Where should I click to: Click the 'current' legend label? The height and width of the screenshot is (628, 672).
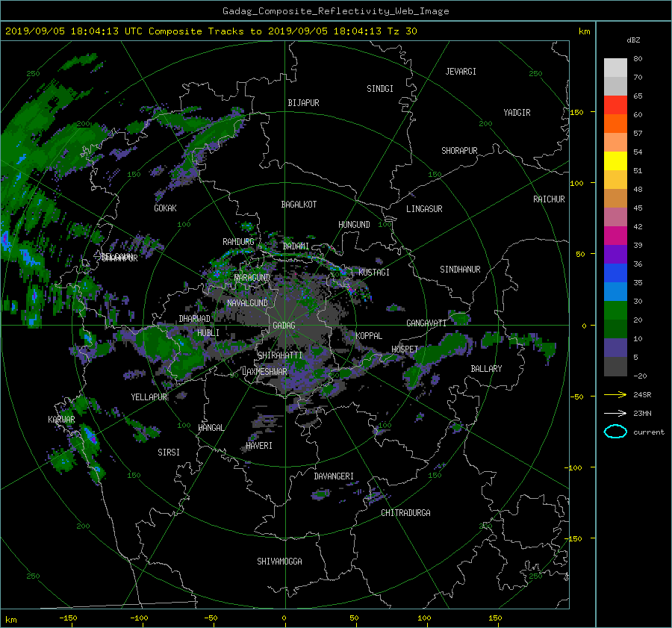pyautogui.click(x=649, y=432)
